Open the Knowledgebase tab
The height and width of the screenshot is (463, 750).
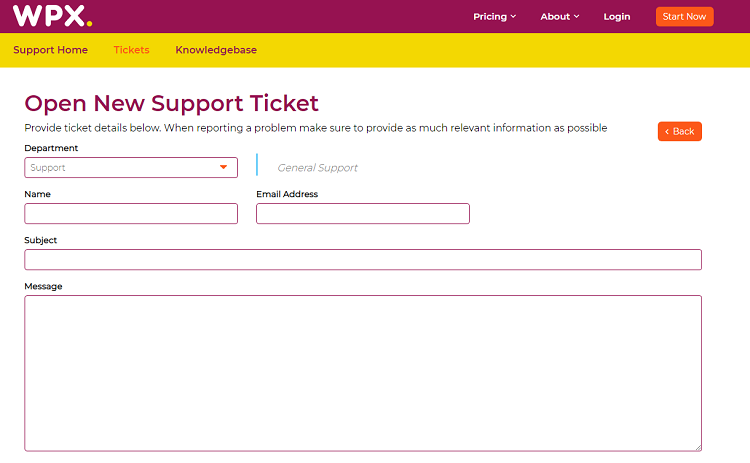click(x=216, y=50)
